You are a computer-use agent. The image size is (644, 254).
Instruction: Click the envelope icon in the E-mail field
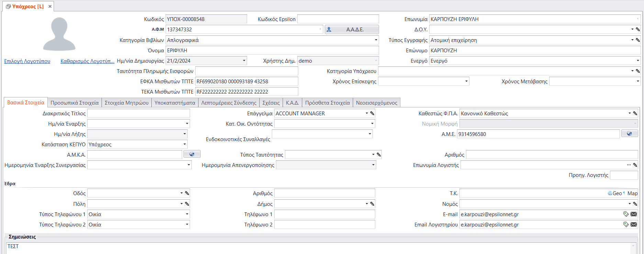click(634, 214)
